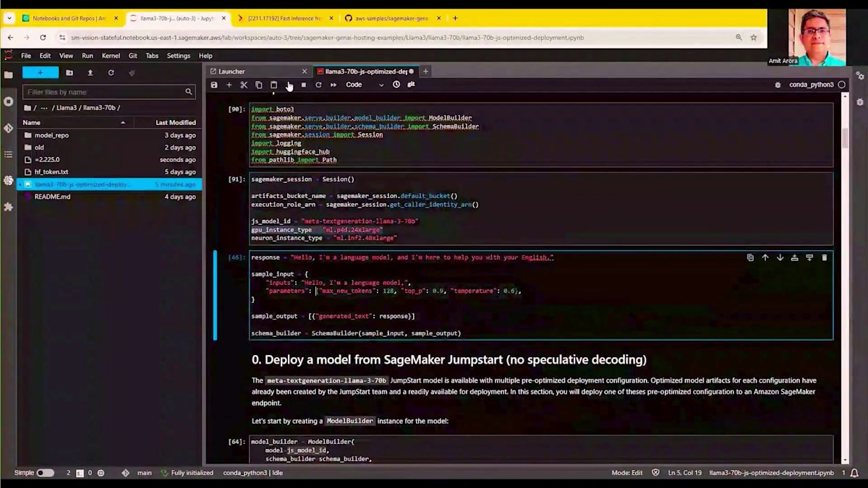The width and height of the screenshot is (868, 488).
Task: Toggle the Simple mode switch
Action: tap(45, 473)
